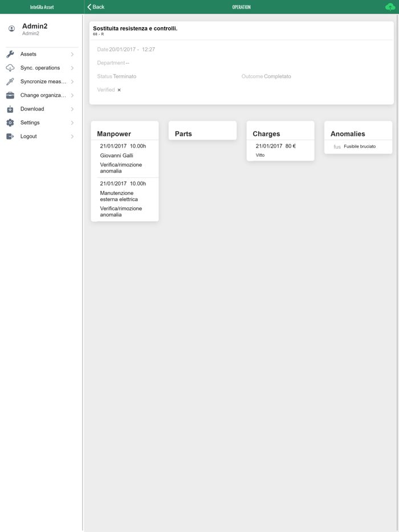Click the Status Terminato field
This screenshot has width=399, height=532.
point(116,76)
